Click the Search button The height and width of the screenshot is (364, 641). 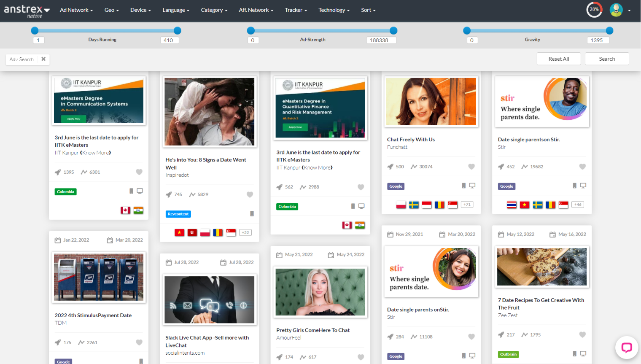point(607,59)
